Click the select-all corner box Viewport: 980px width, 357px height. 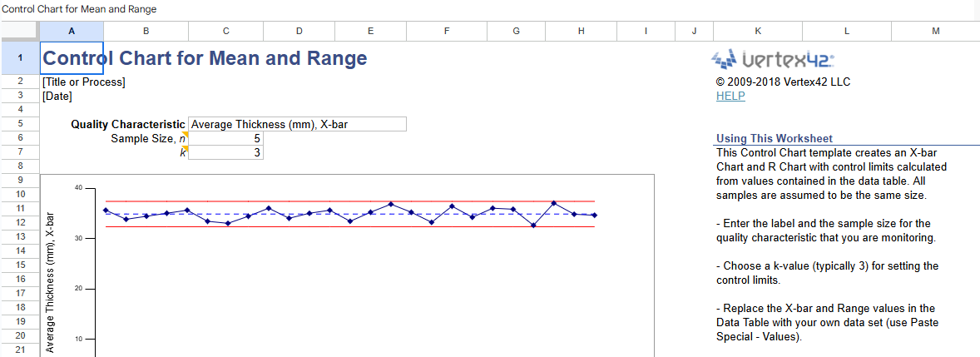(19, 31)
